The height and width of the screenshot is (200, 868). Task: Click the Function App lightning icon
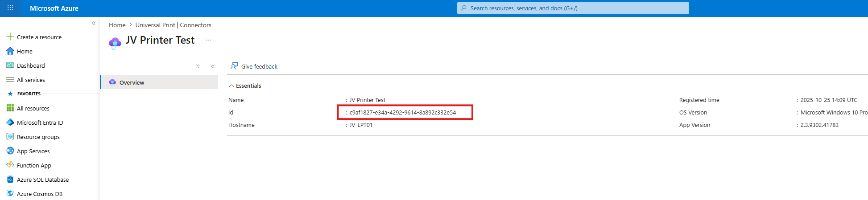10,165
